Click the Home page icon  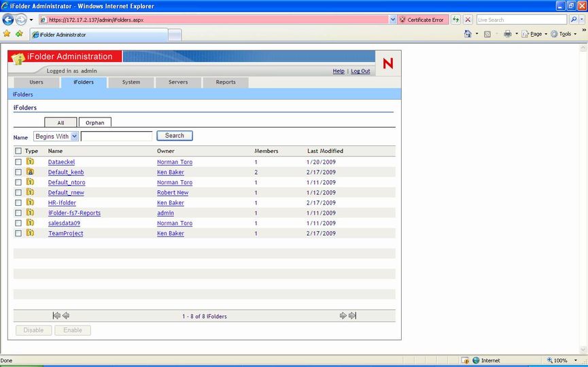point(468,34)
